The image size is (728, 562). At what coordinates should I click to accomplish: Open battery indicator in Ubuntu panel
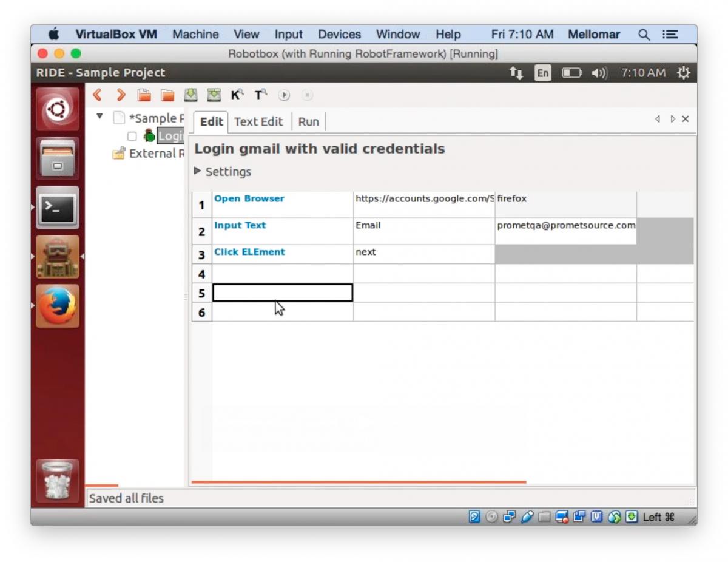click(571, 73)
